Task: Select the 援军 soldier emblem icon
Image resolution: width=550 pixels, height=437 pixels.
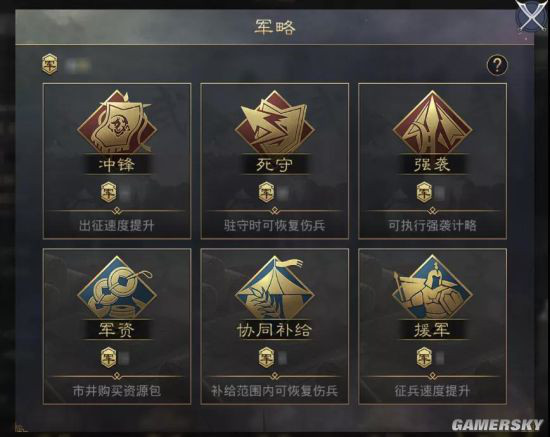Action: tap(432, 288)
